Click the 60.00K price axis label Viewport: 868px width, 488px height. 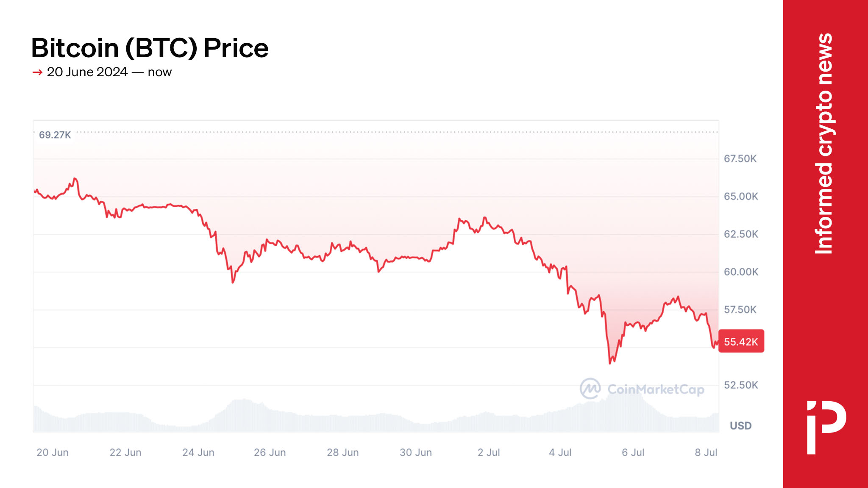tap(741, 272)
